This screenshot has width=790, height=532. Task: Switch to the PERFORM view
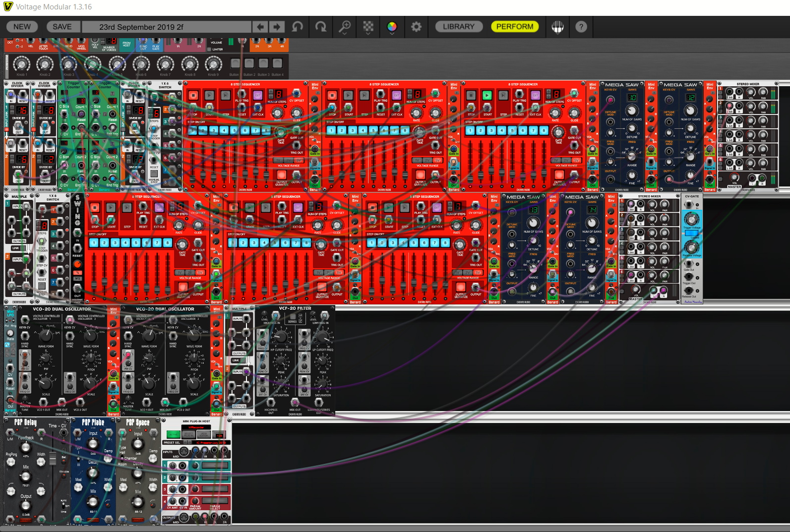pyautogui.click(x=515, y=27)
